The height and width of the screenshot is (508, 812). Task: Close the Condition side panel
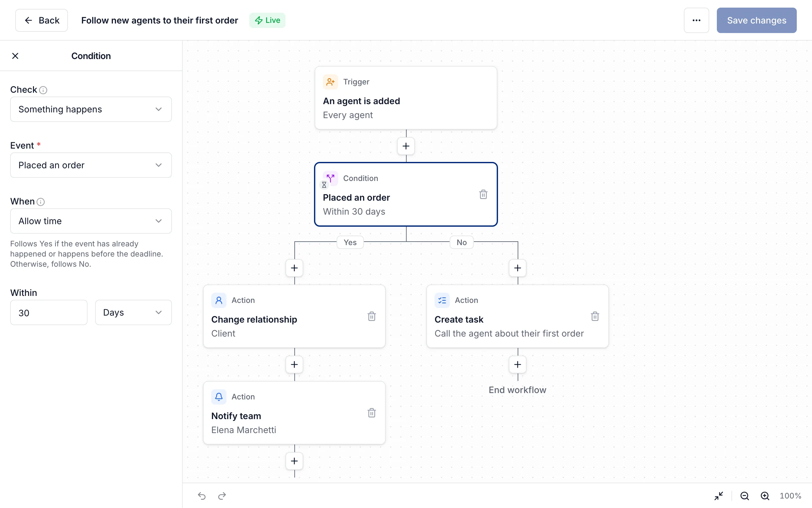coord(15,56)
